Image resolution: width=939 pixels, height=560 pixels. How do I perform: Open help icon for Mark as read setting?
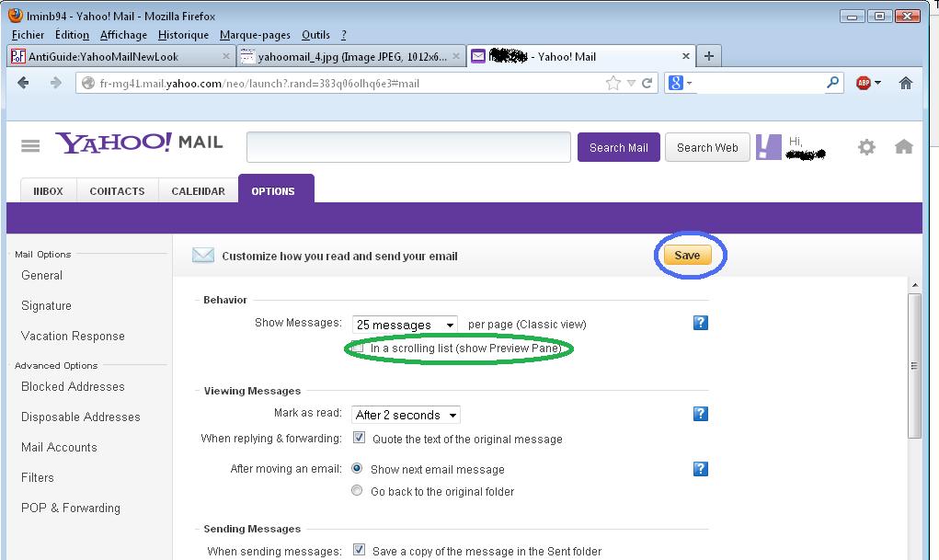[701, 414]
